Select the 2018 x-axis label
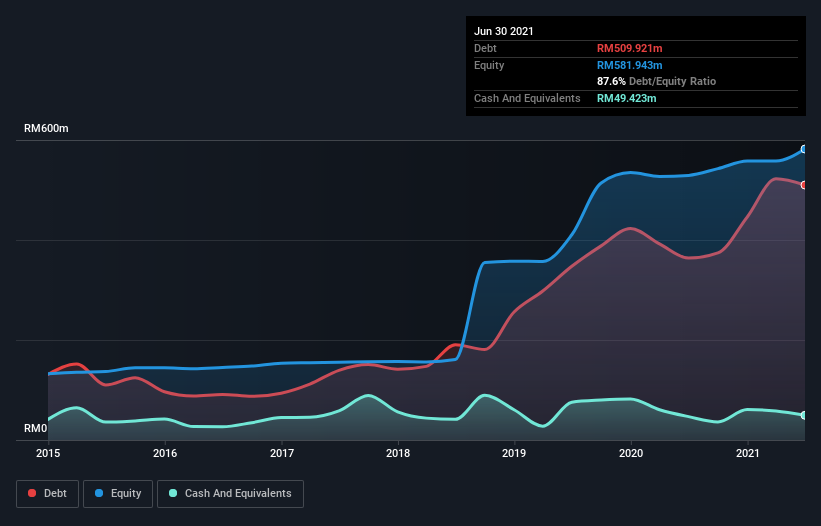 click(398, 453)
